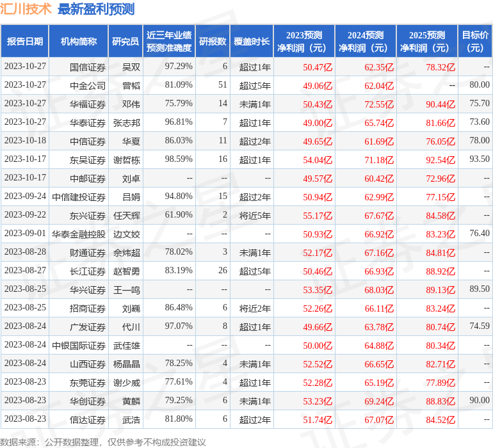Click accuracy value 61.90%
The image size is (493, 448).
pyautogui.click(x=179, y=215)
